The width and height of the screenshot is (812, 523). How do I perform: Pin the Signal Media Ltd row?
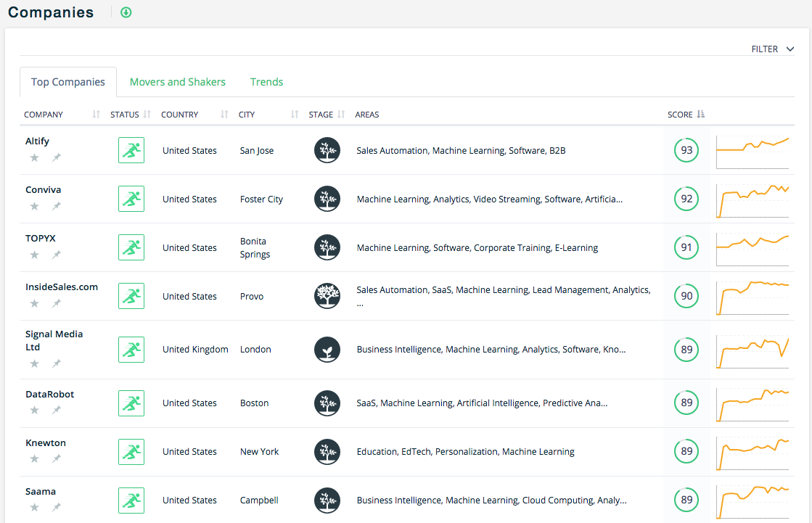(x=57, y=363)
